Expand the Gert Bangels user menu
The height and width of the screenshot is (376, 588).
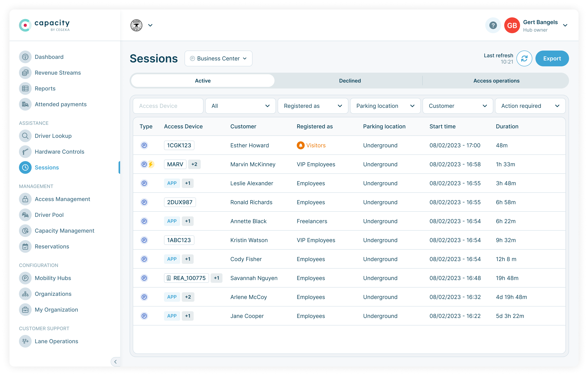565,25
